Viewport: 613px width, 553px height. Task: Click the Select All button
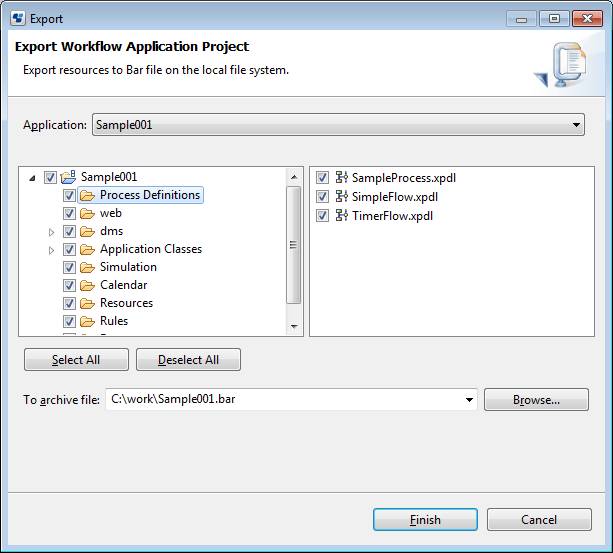pos(76,360)
